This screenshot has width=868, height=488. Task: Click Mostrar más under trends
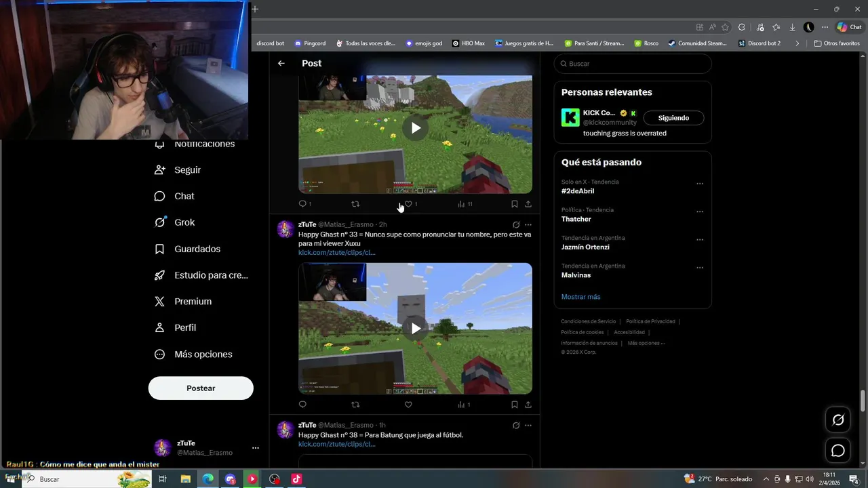tap(580, 297)
